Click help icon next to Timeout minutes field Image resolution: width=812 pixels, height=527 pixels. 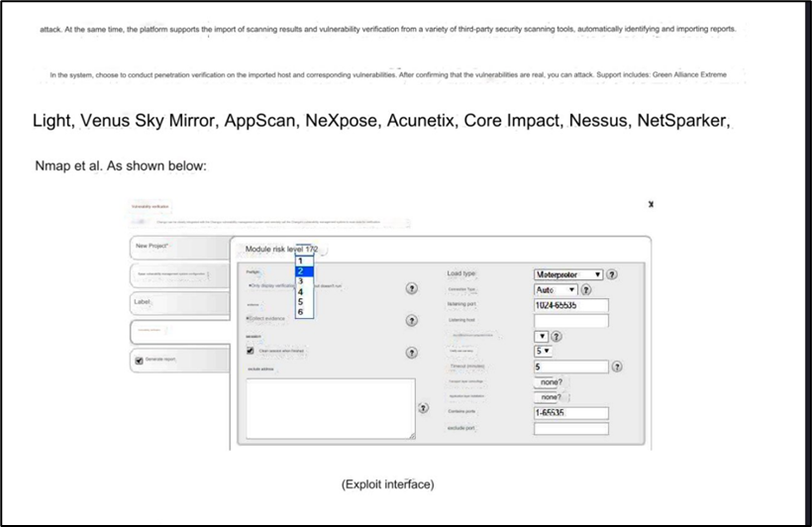pyautogui.click(x=617, y=367)
